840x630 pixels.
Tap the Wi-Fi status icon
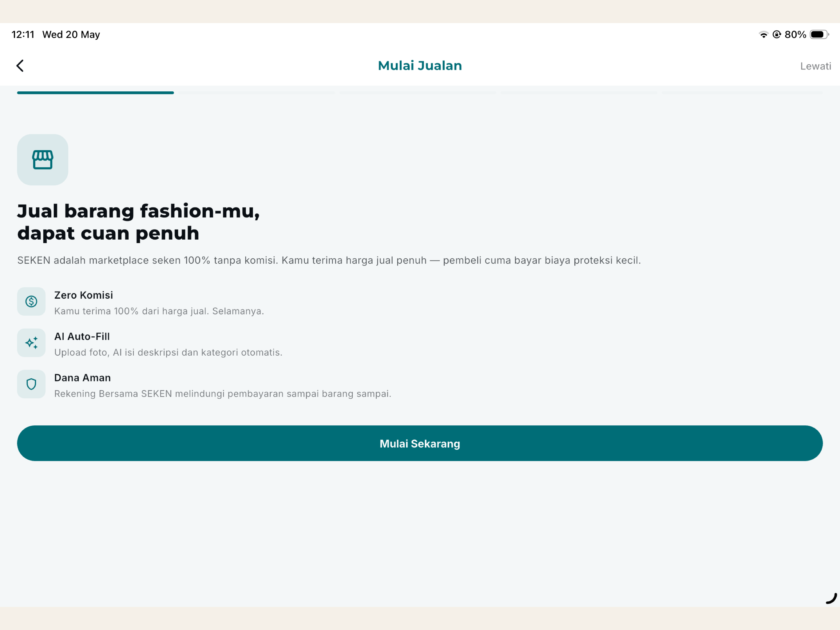click(763, 34)
